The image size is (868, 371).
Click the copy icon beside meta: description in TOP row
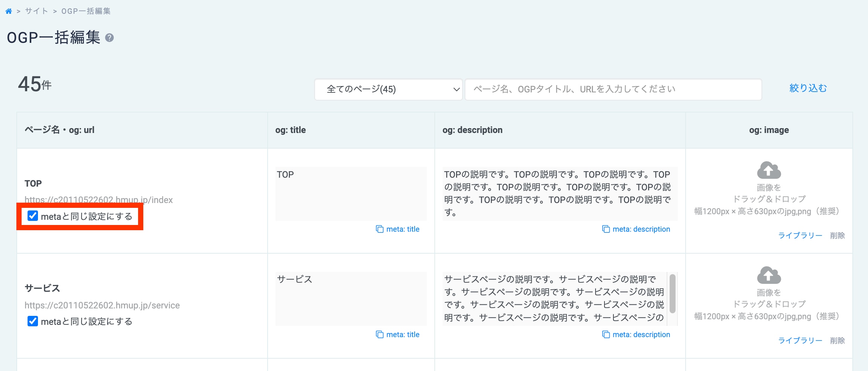(x=606, y=229)
